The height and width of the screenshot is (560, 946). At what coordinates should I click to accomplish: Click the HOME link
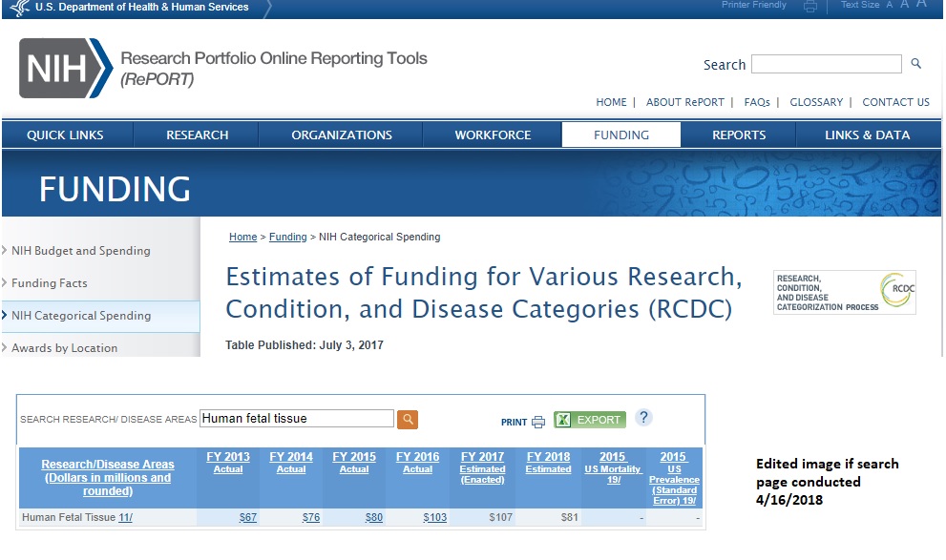[611, 102]
